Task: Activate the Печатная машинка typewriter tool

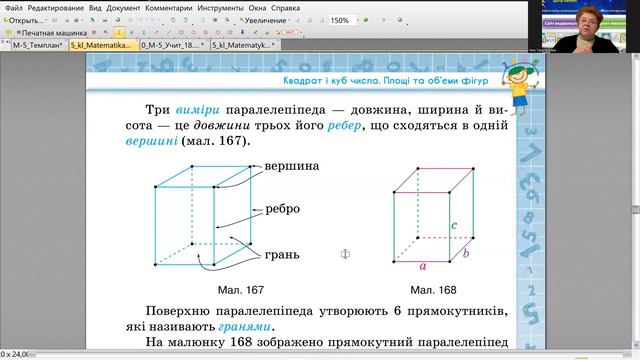Action: click(52, 33)
